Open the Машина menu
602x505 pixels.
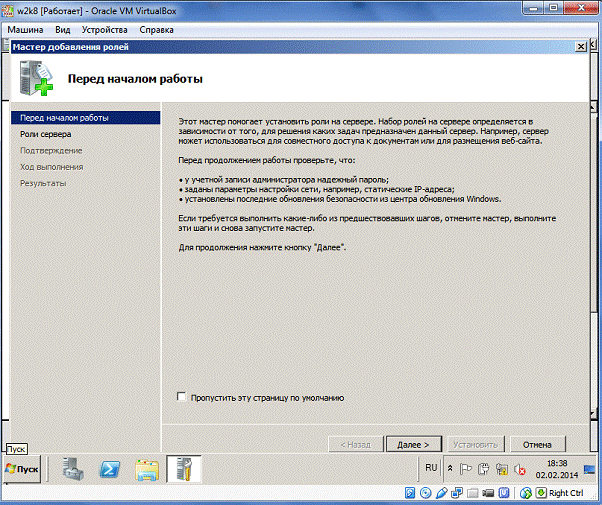pos(25,30)
